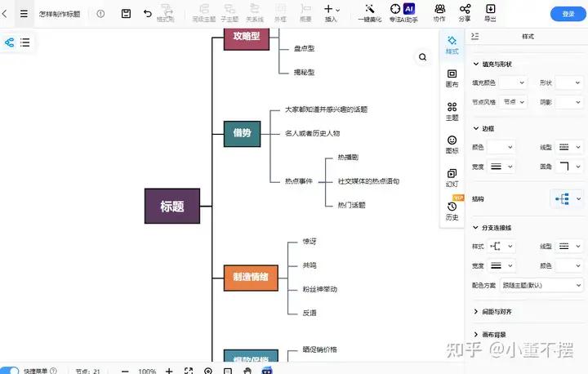Viewport: 588px width, 374px height.
Task: Select the orange 制造情绪 node
Action: [x=251, y=278]
